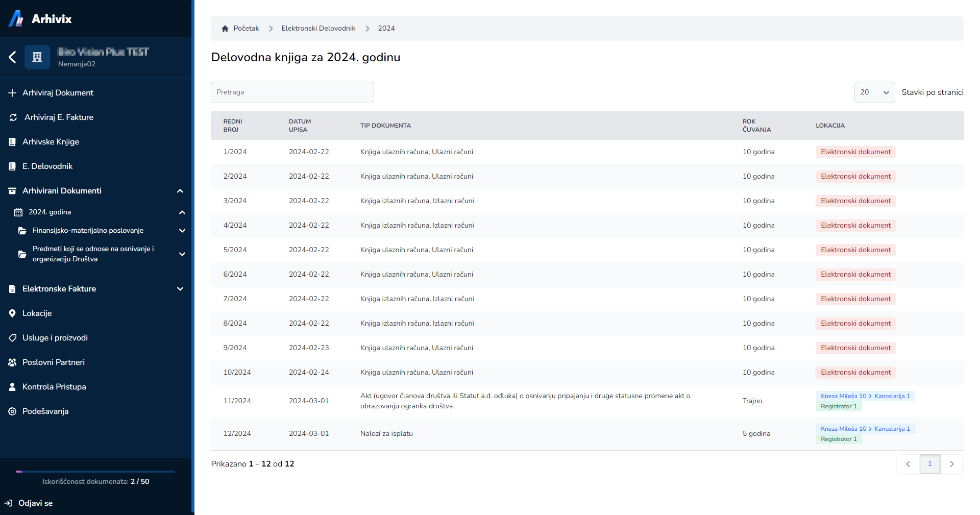This screenshot has width=980, height=515.
Task: Expand Finansijsko-materijalno poslovanje folder
Action: click(182, 231)
